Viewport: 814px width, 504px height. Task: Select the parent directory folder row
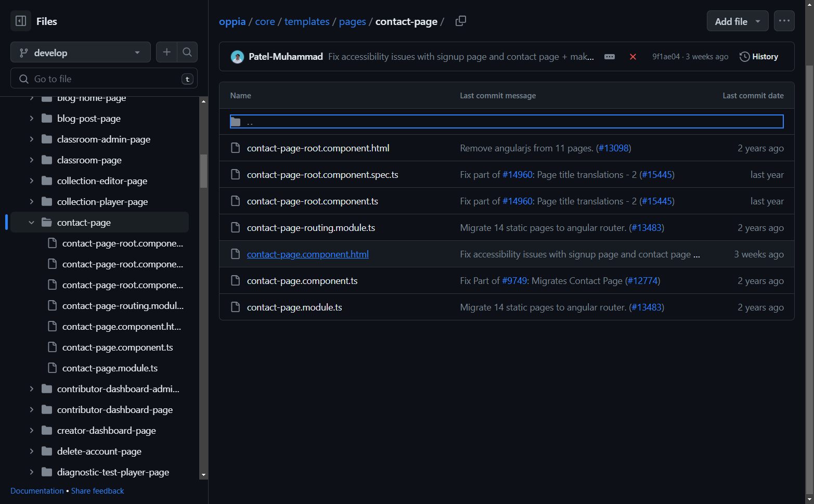coord(507,122)
